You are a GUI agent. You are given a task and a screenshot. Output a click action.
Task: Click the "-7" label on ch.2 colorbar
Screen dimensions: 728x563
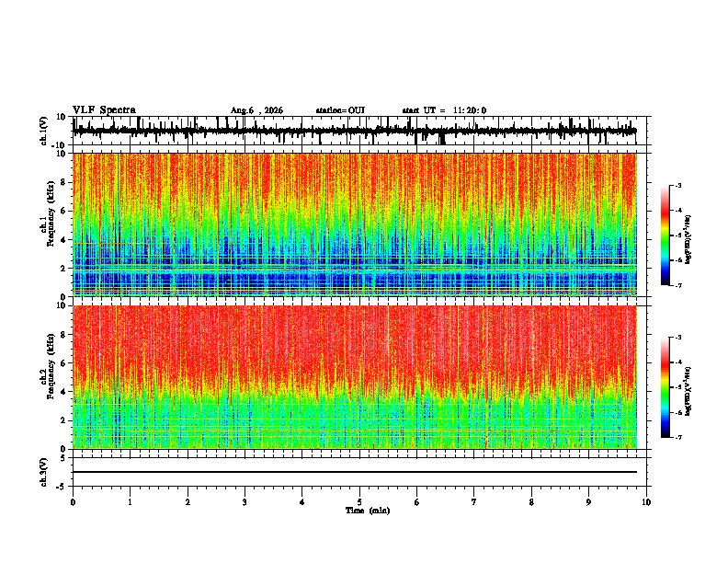(677, 438)
